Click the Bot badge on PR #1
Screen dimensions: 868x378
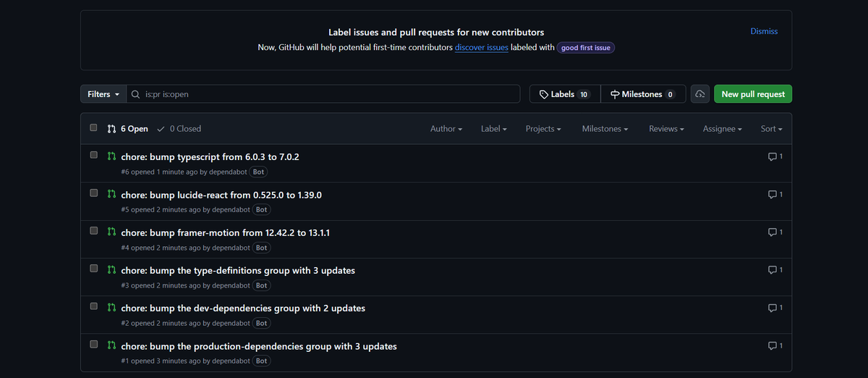pos(261,361)
